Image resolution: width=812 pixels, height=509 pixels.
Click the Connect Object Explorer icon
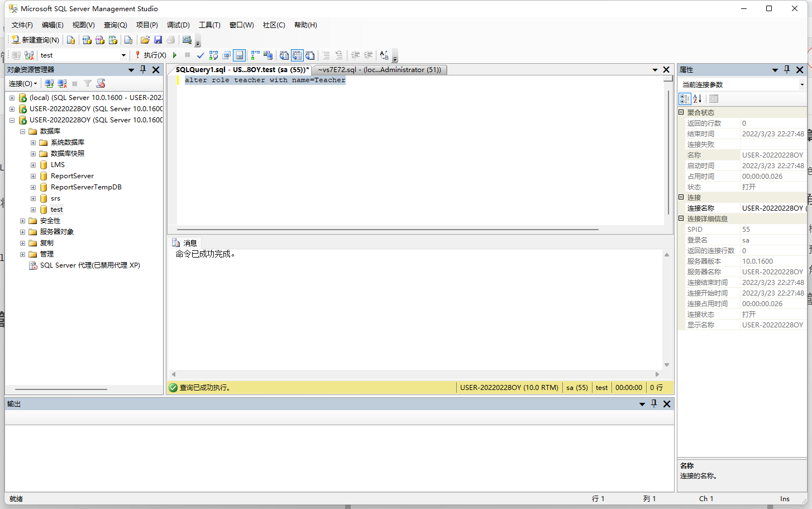[x=49, y=83]
